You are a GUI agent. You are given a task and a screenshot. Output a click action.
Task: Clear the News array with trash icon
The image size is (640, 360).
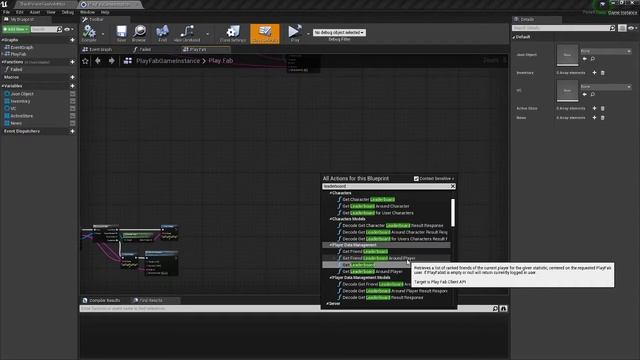pos(602,118)
